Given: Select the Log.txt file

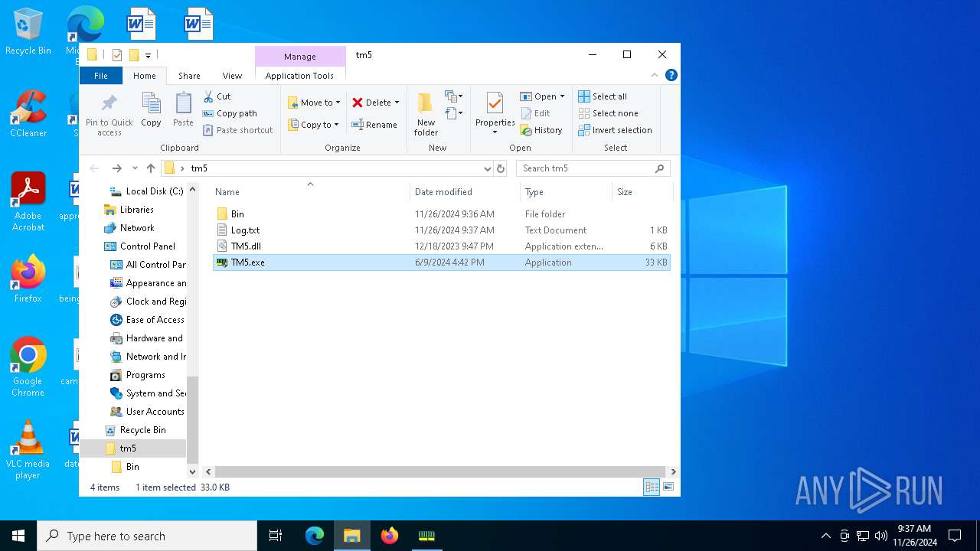Looking at the screenshot, I should (x=441, y=230).
